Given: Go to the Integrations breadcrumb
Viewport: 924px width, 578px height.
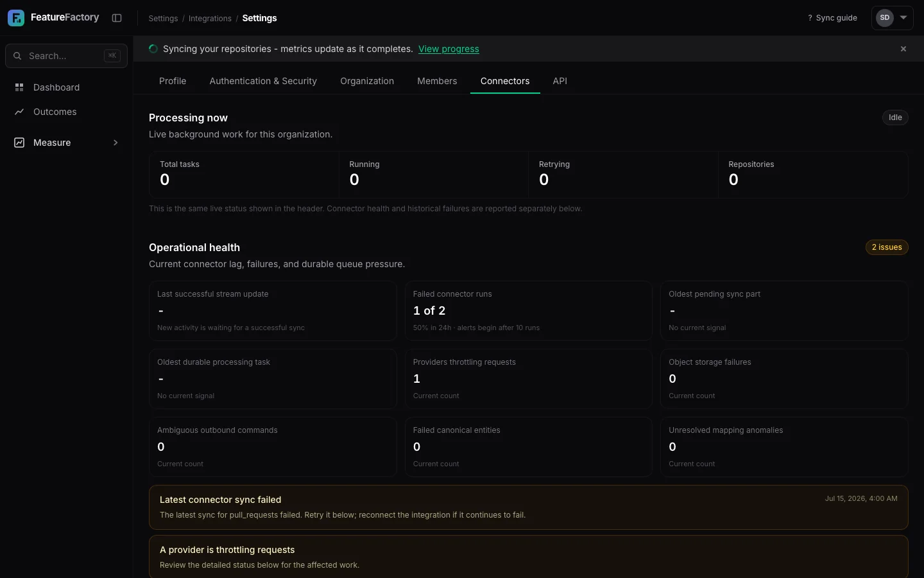Looking at the screenshot, I should [210, 18].
